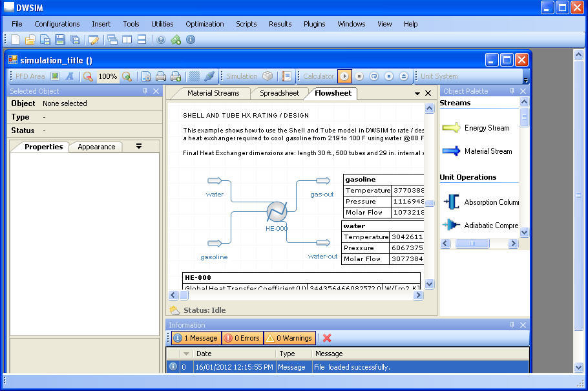The height and width of the screenshot is (391, 588).
Task: Clear messages with red X icon
Action: pyautogui.click(x=327, y=338)
